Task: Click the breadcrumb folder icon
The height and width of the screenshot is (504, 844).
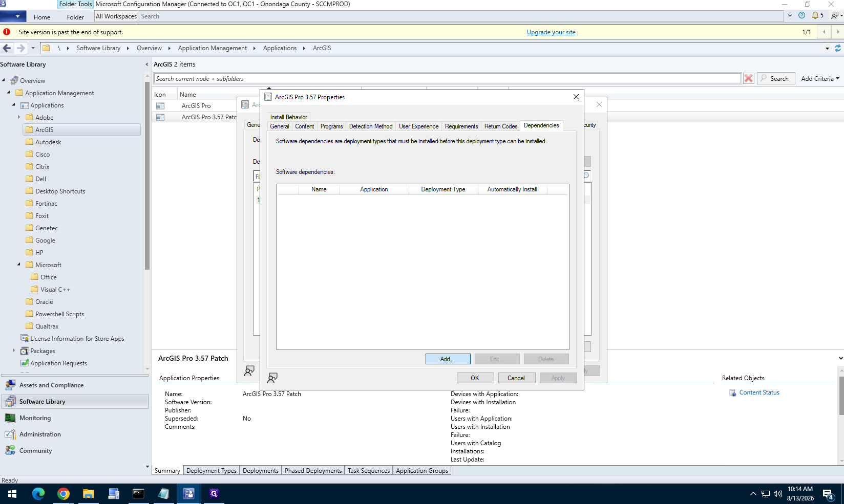Action: 46,48
